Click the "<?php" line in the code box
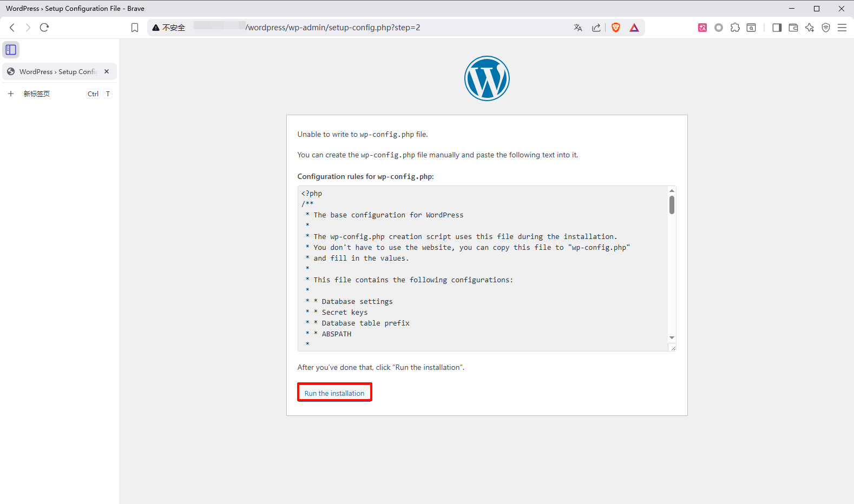This screenshot has height=504, width=854. click(x=312, y=193)
